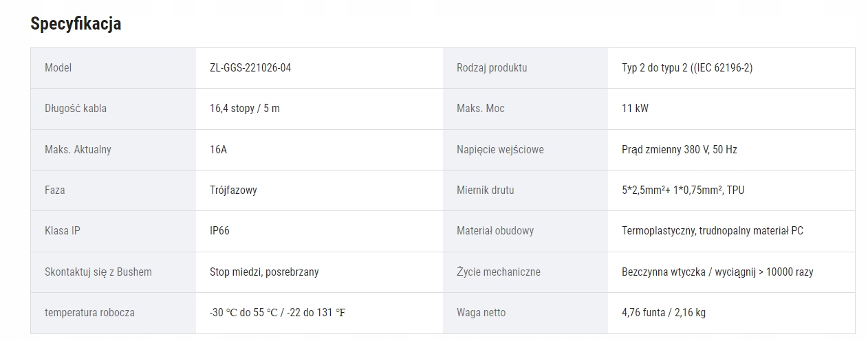This screenshot has width=868, height=341.
Task: Click Stop miedzi, posrebrzany value
Action: (264, 272)
